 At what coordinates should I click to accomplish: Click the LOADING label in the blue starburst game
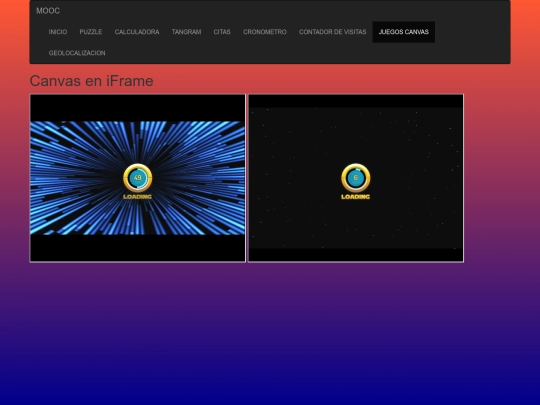(137, 197)
